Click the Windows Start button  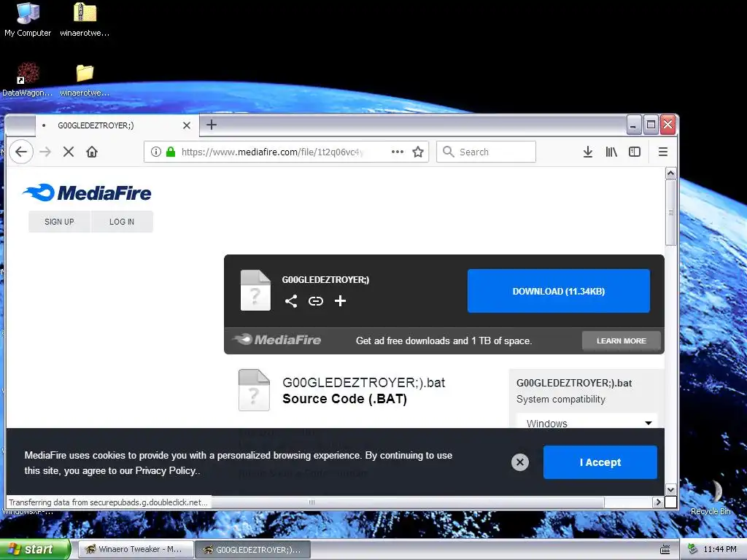[x=34, y=550]
